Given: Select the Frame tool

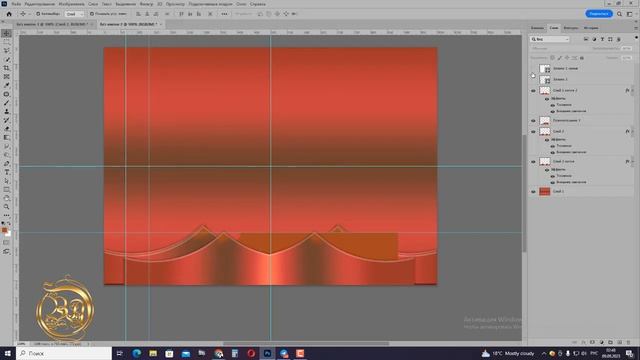Looking at the screenshot, I should point(7,76).
